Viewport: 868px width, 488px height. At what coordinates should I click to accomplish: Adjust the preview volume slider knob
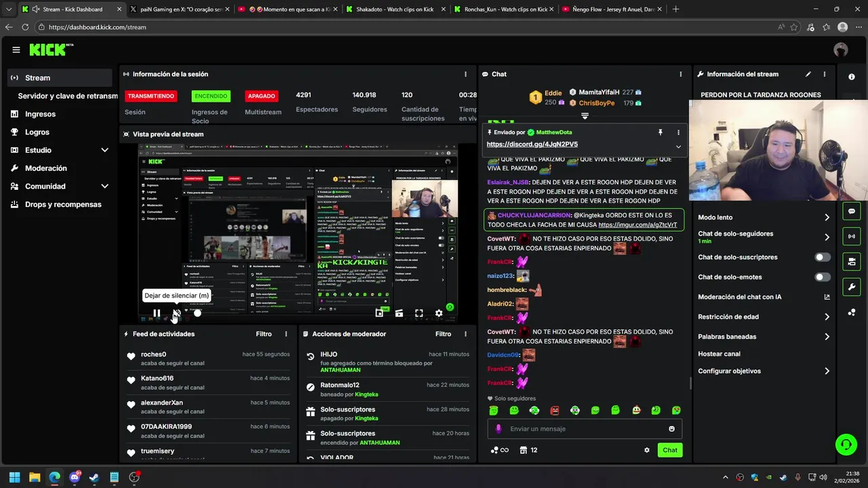tap(197, 313)
